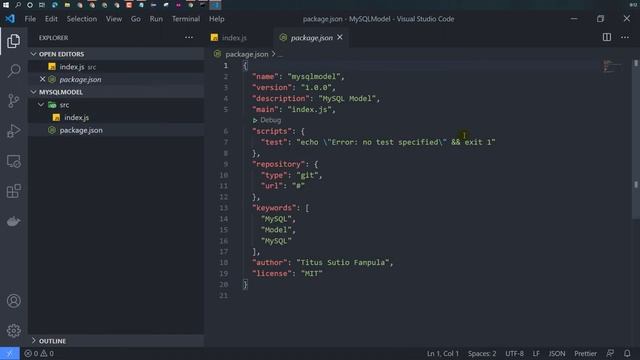Select the package.json editor tab
This screenshot has width=640, height=360.
(311, 38)
